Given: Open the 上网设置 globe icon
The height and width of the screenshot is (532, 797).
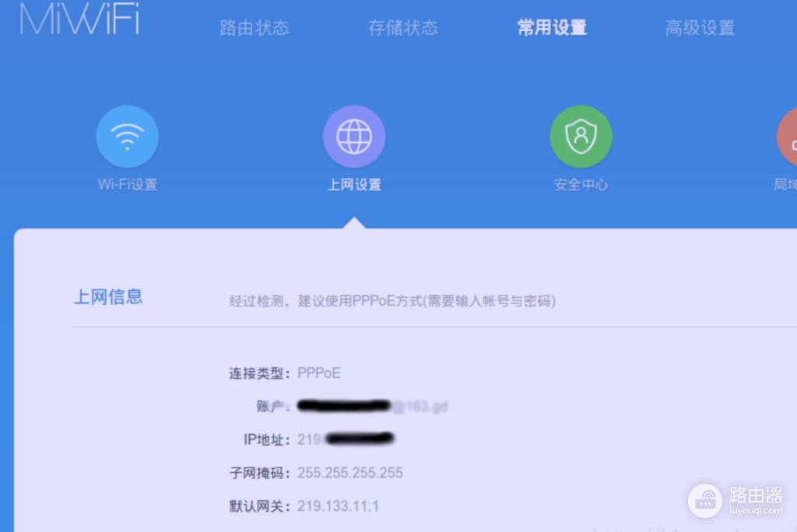Looking at the screenshot, I should point(354,136).
